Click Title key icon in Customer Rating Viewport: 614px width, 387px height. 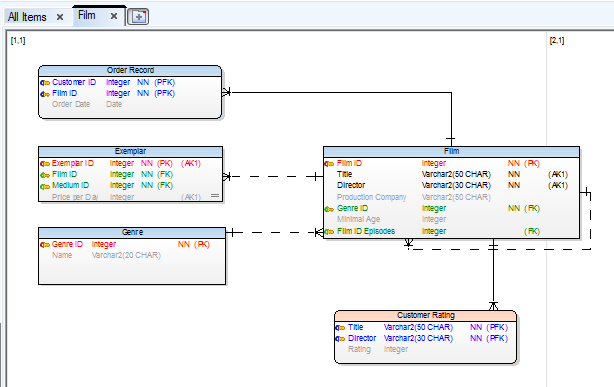[340, 328]
